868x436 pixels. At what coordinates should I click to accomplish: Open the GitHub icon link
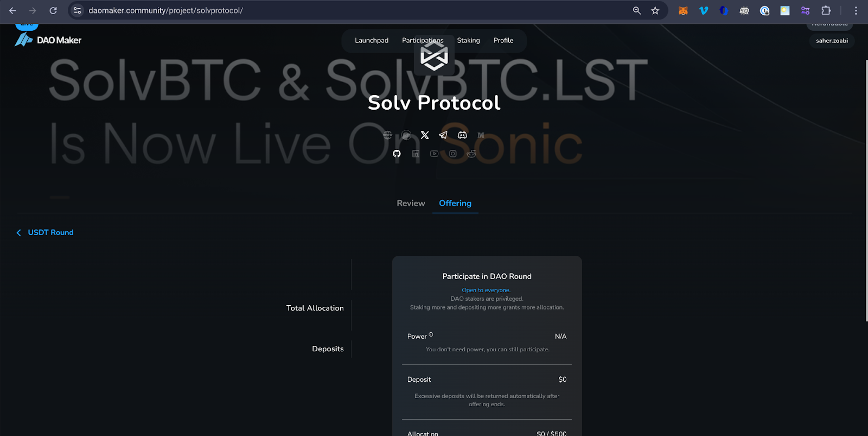pos(397,154)
